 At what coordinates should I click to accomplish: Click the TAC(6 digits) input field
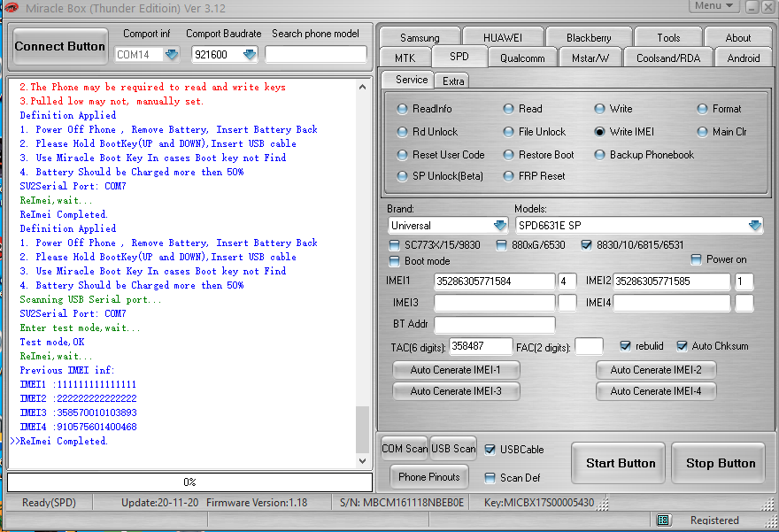[481, 346]
